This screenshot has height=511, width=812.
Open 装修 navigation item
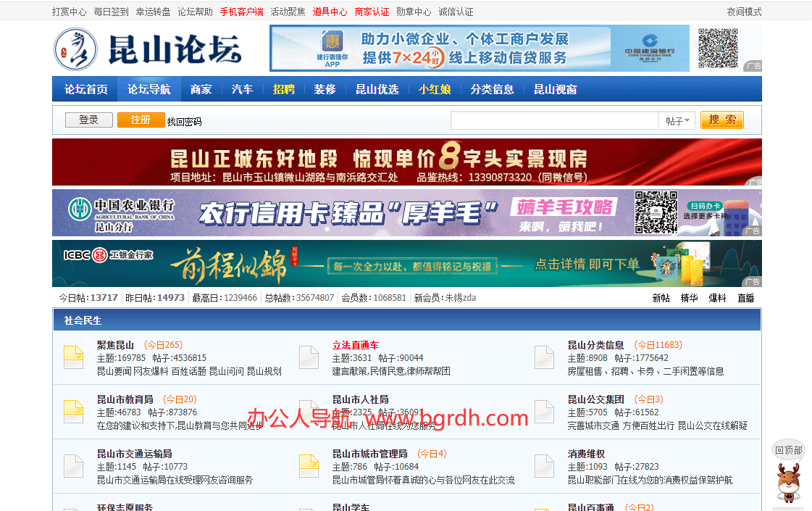click(325, 89)
